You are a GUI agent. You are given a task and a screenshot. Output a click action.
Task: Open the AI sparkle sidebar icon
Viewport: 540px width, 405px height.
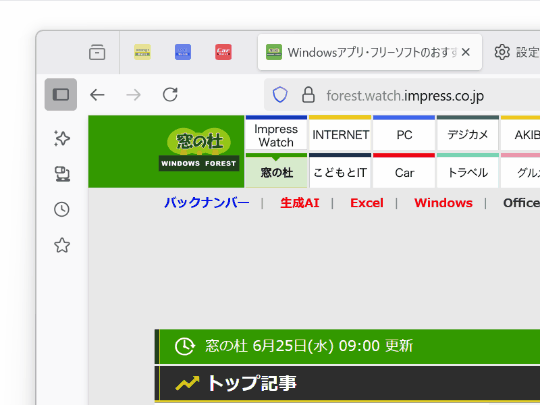pyautogui.click(x=62, y=138)
